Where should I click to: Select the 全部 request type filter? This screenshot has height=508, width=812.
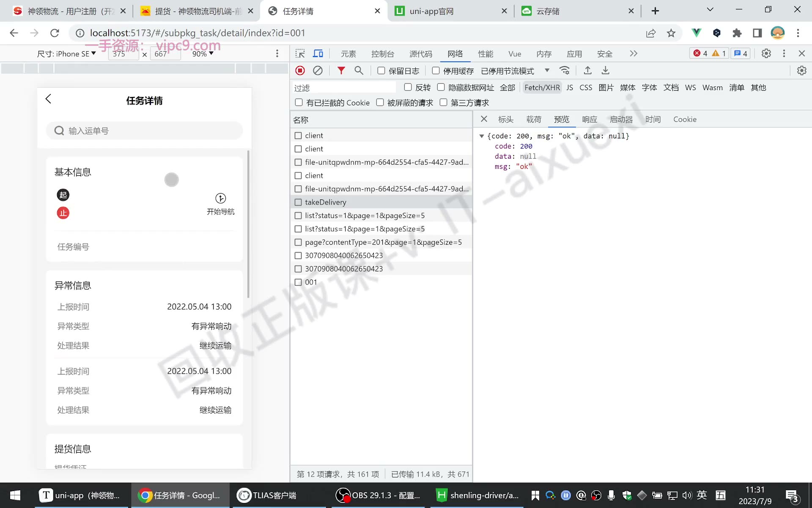click(x=507, y=88)
